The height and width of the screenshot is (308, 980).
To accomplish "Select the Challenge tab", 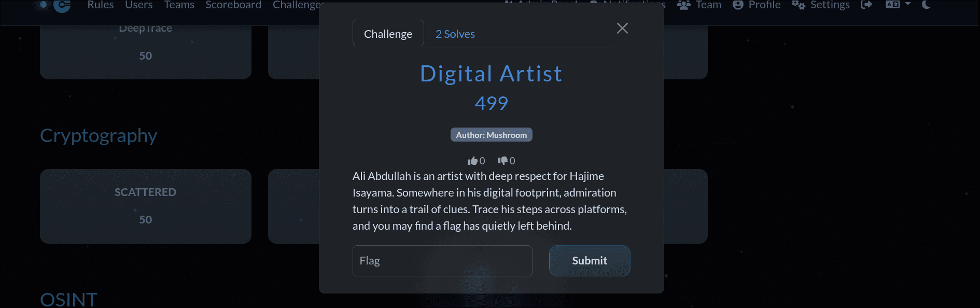I will click(x=388, y=33).
